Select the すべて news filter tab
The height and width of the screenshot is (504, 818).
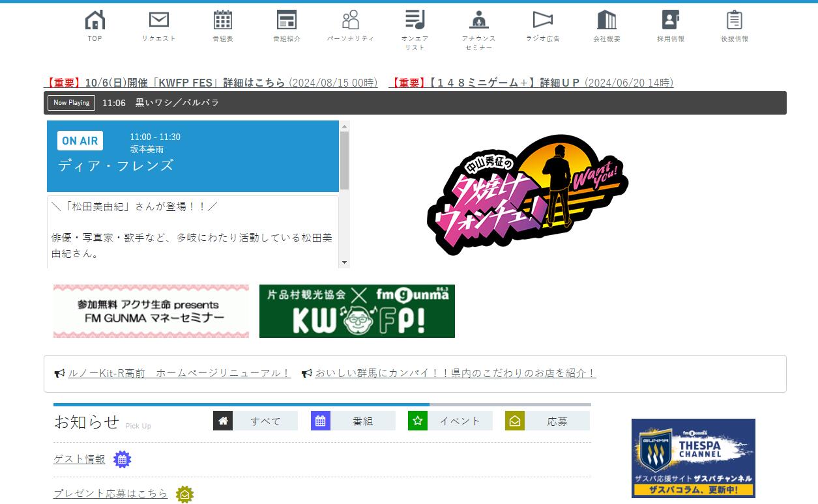256,421
